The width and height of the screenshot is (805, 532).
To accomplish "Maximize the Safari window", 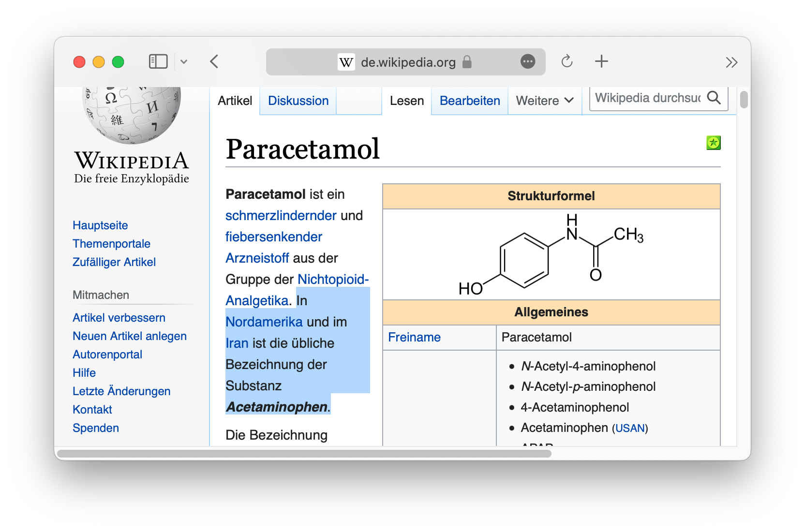I will (x=118, y=62).
